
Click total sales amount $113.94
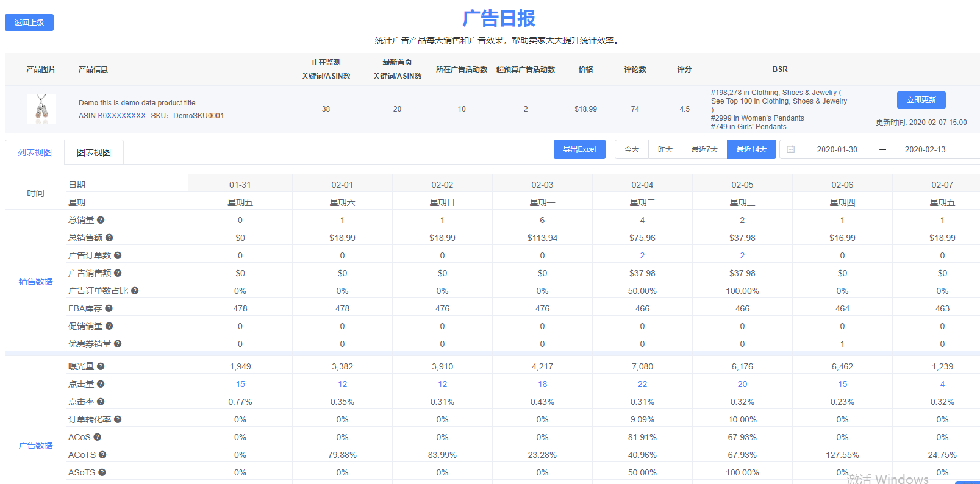pos(542,238)
